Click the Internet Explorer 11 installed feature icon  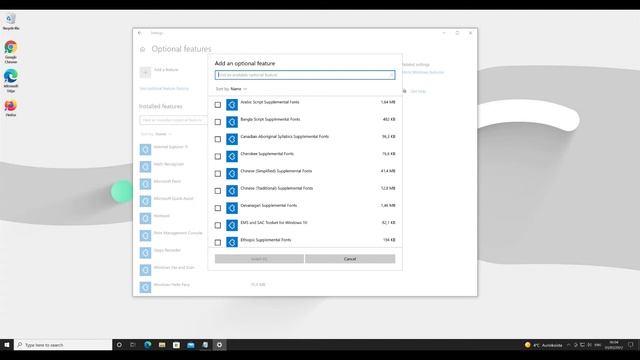[145, 149]
